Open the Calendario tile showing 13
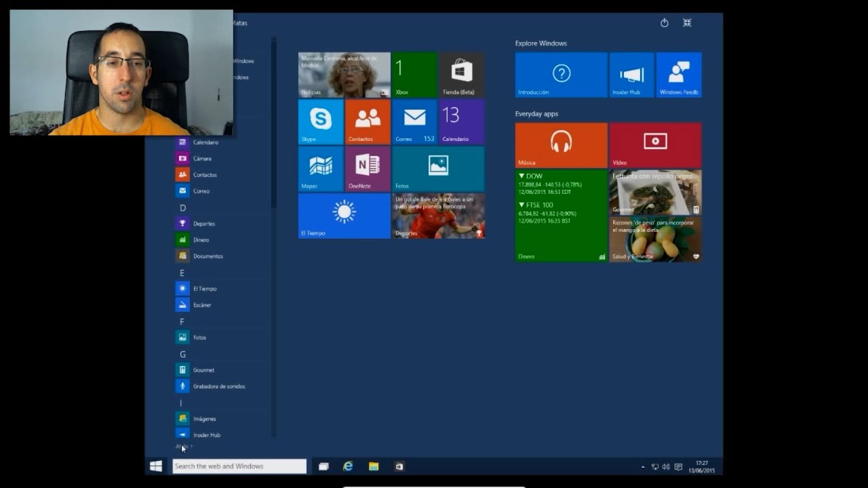Screen dimensions: 868x488 [x=461, y=122]
